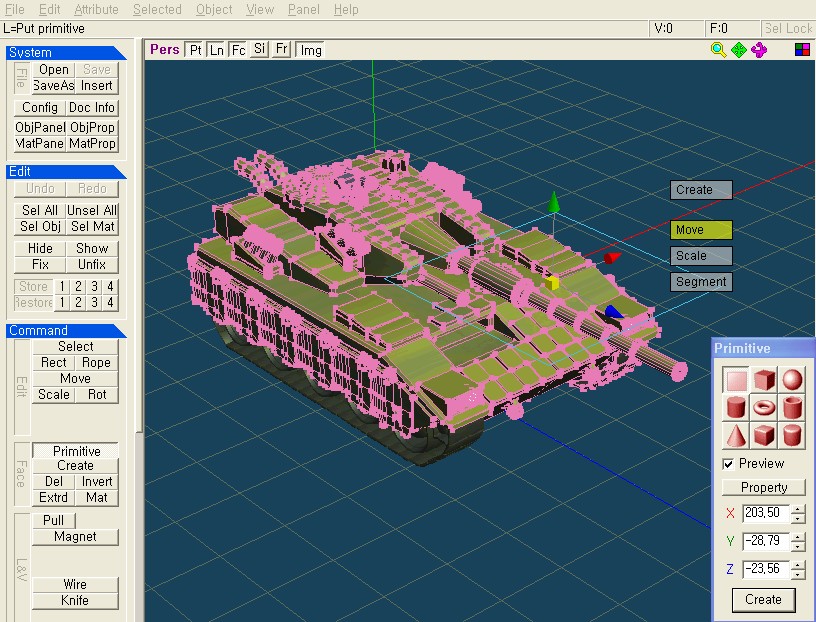Click the green pan view icon

[x=738, y=50]
